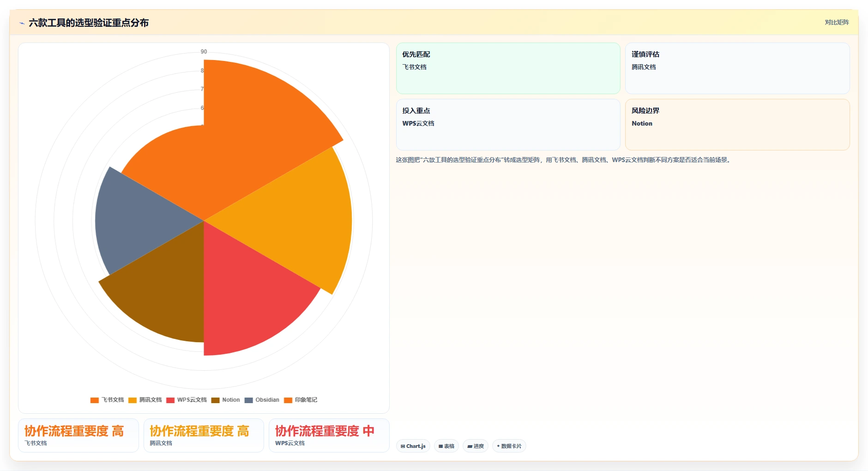Select the 数据卡片 tag chip

(x=509, y=446)
